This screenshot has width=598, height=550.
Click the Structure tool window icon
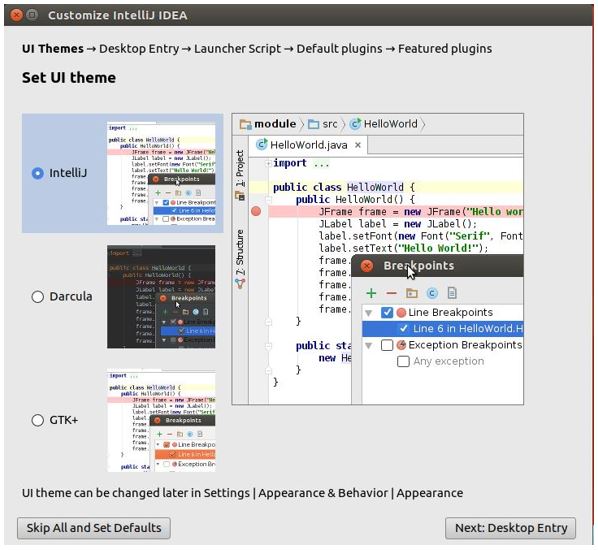(x=240, y=283)
